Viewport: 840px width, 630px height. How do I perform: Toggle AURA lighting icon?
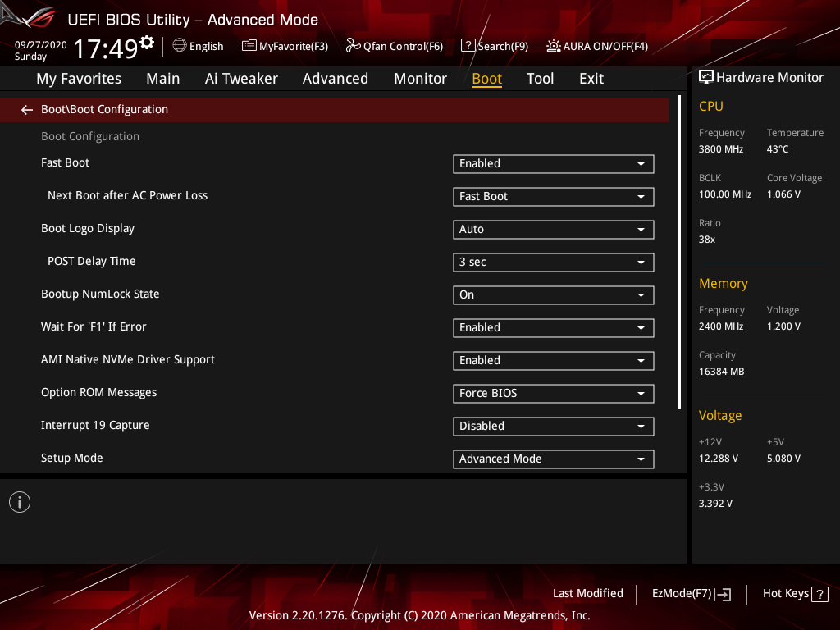point(554,46)
